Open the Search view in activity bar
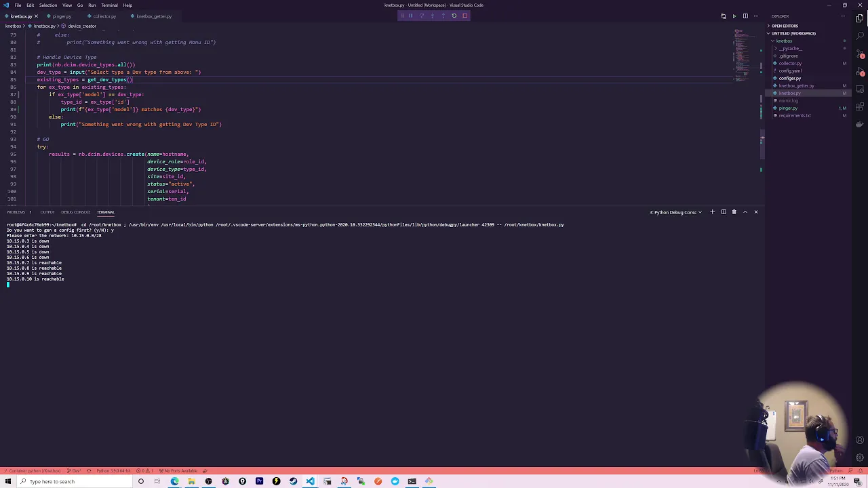 (860, 36)
